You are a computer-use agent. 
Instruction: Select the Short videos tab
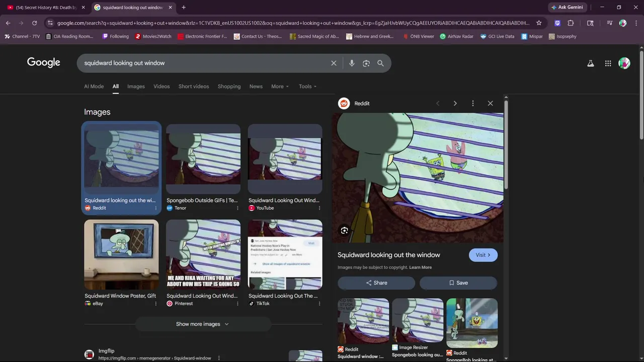[x=194, y=86]
